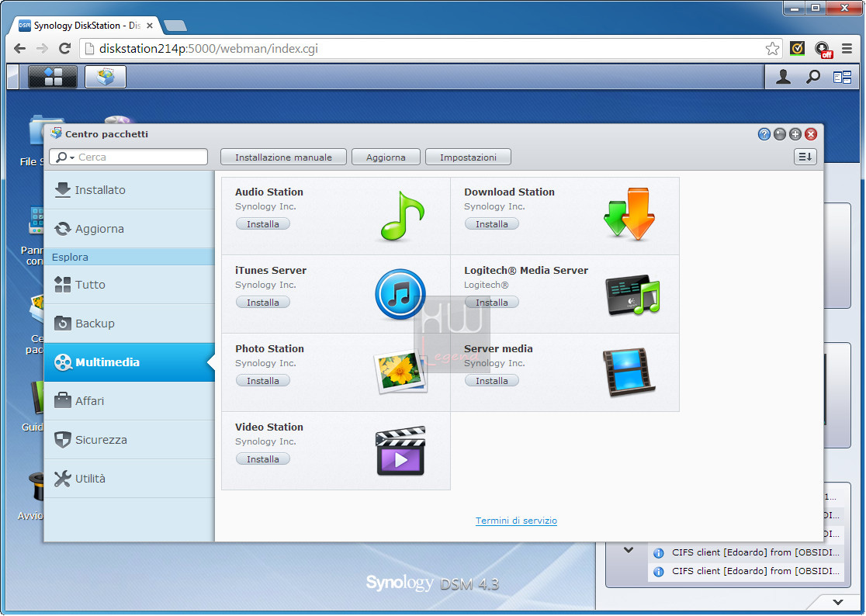Screen dimensions: 866x616
Task: Open the DSM main menu icon
Action: pos(53,77)
